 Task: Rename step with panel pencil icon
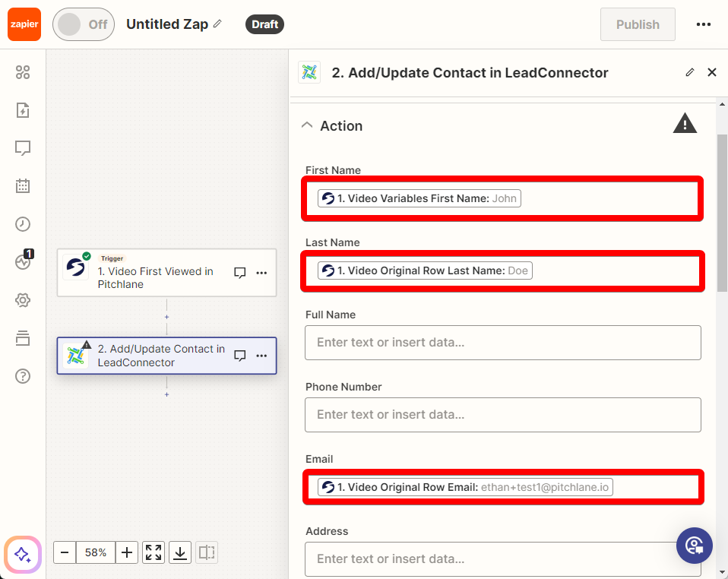tap(690, 72)
